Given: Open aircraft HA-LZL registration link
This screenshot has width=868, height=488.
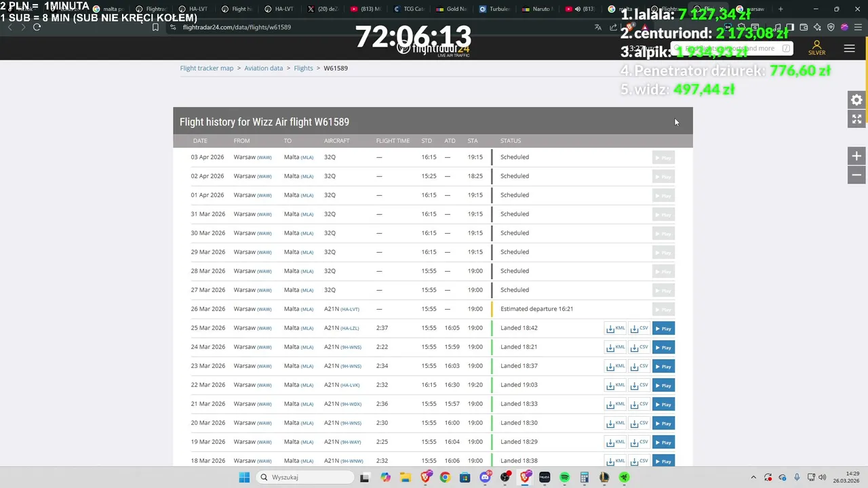Looking at the screenshot, I should 350,328.
